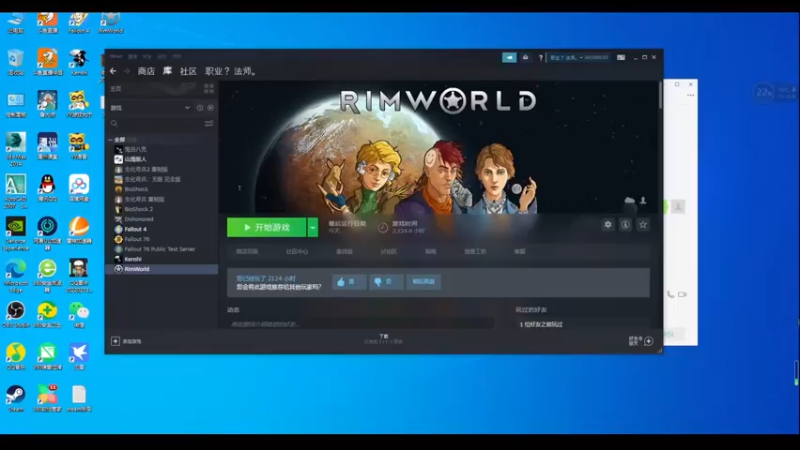This screenshot has height=450, width=800.
Task: Select BioShock in library list
Action: point(136,189)
